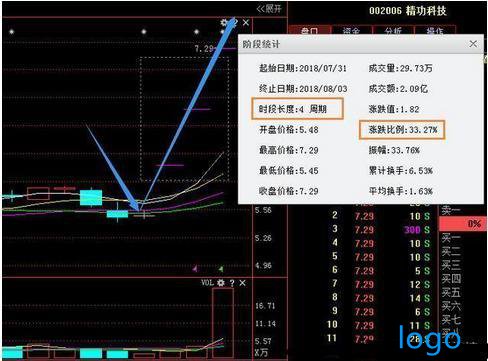The height and width of the screenshot is (361, 488).
Task: Click the green triangle marker below chart
Action: [x=221, y=268]
